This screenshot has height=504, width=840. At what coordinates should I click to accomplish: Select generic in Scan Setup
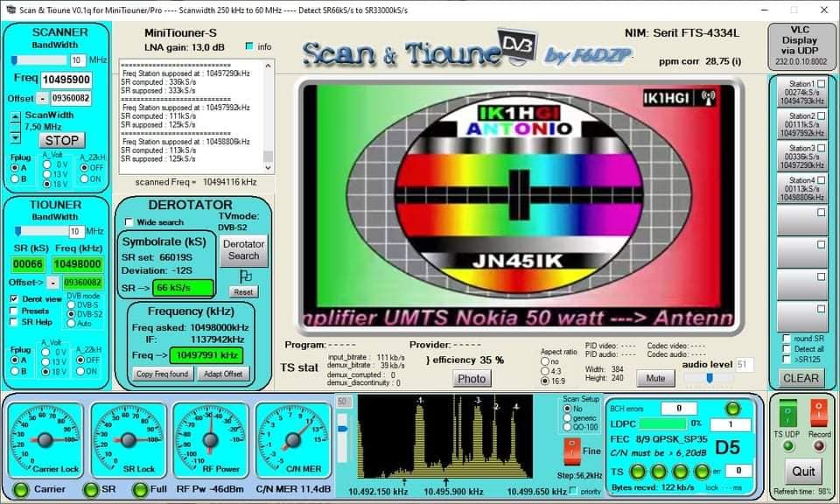pyautogui.click(x=567, y=417)
